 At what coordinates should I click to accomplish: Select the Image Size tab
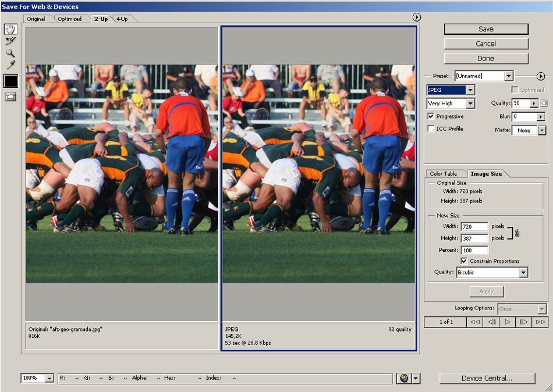point(486,174)
